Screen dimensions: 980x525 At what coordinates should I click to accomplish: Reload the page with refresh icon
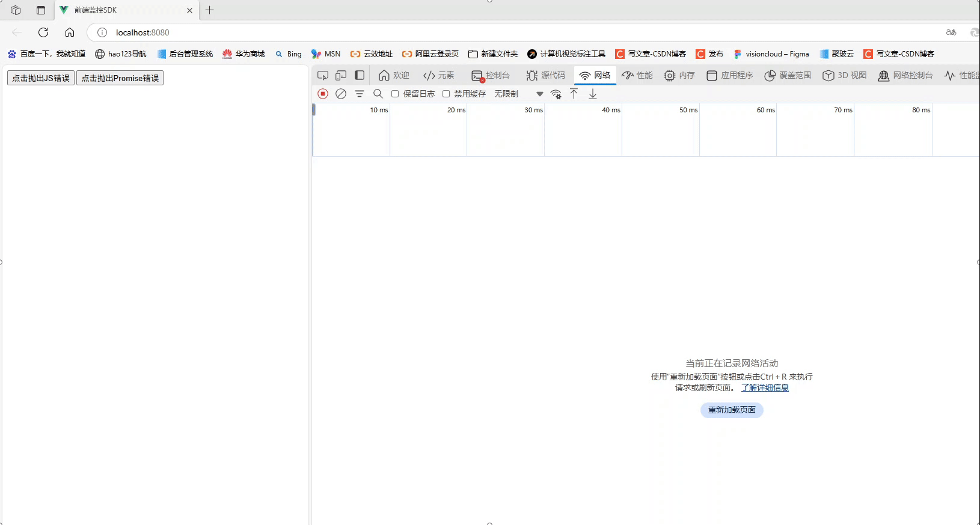(43, 32)
